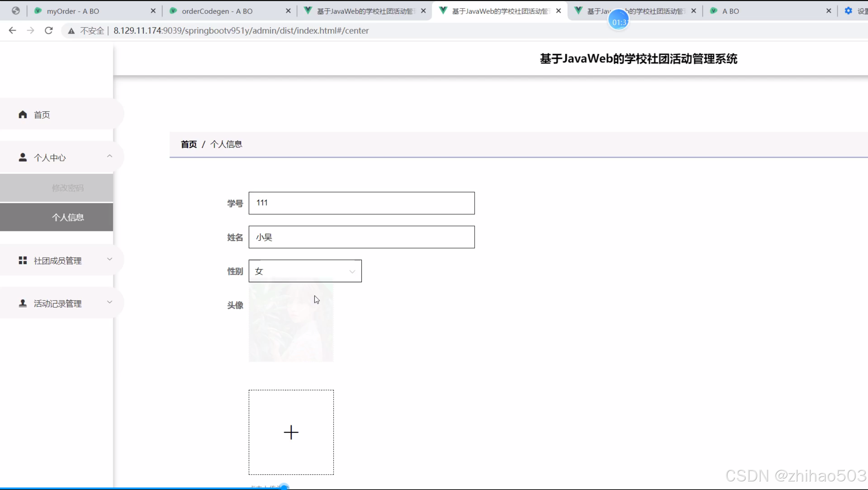Image resolution: width=868 pixels, height=490 pixels.
Task: Switch to the orderCodegen - A BO tab
Action: point(217,11)
